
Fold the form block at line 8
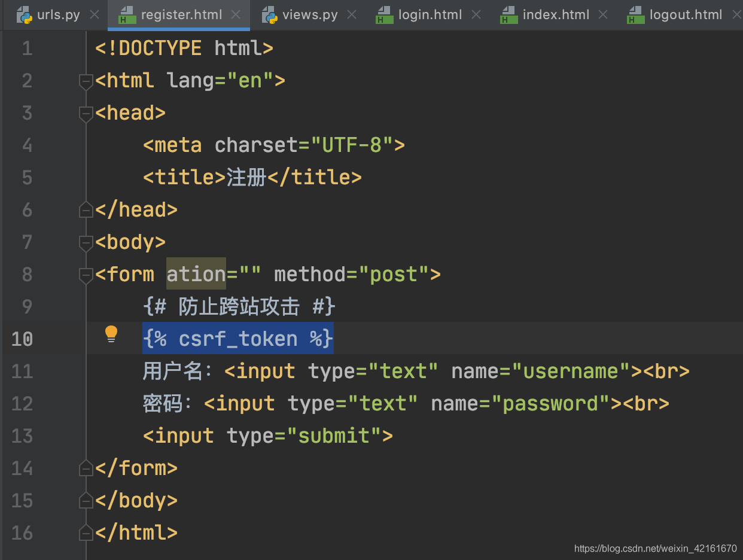(86, 275)
